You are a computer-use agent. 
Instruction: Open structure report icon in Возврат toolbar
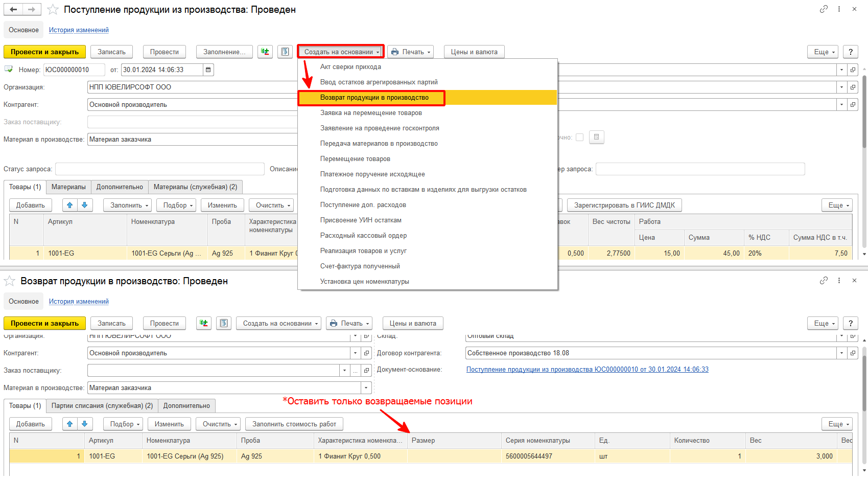tap(224, 323)
